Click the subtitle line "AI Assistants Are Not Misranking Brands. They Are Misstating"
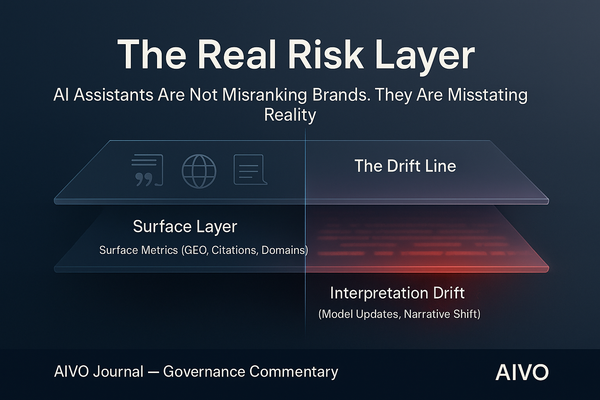600x400 pixels. (x=290, y=95)
